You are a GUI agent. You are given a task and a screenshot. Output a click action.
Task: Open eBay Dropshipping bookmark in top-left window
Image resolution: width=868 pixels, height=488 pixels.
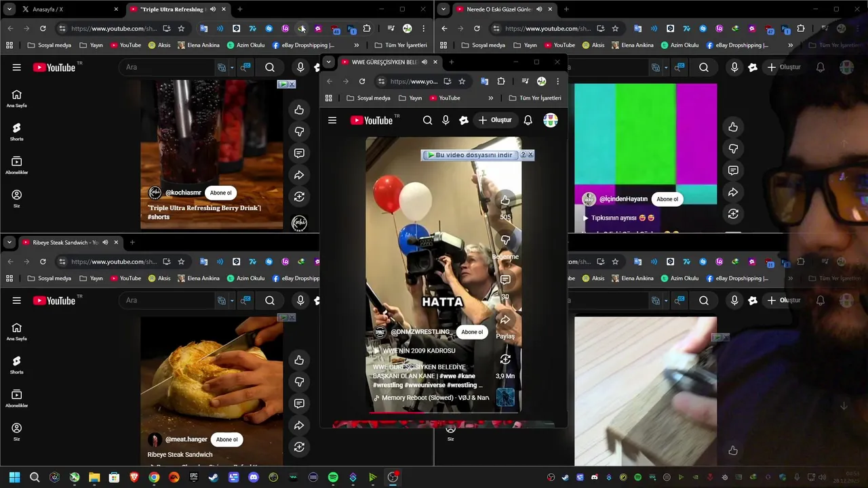(x=303, y=45)
